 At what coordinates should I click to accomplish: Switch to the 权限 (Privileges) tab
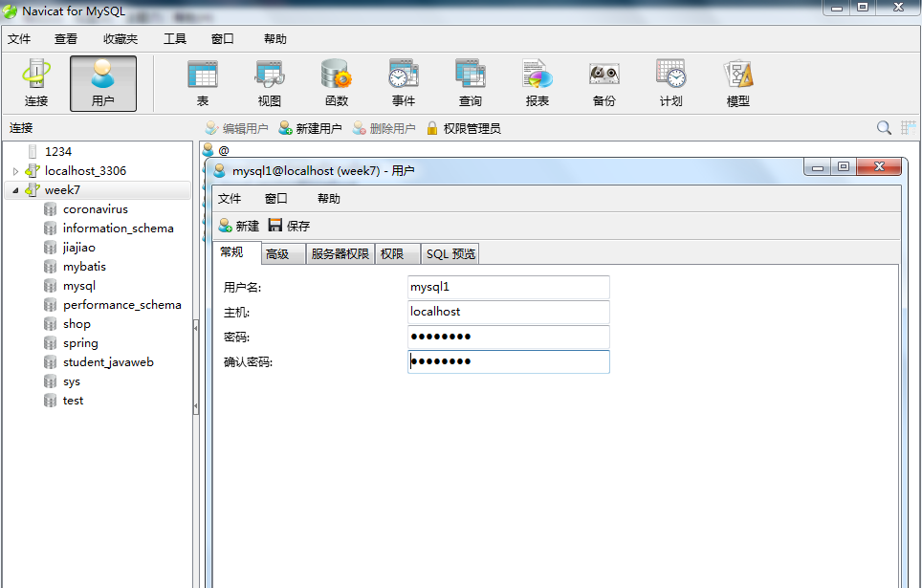tap(398, 254)
